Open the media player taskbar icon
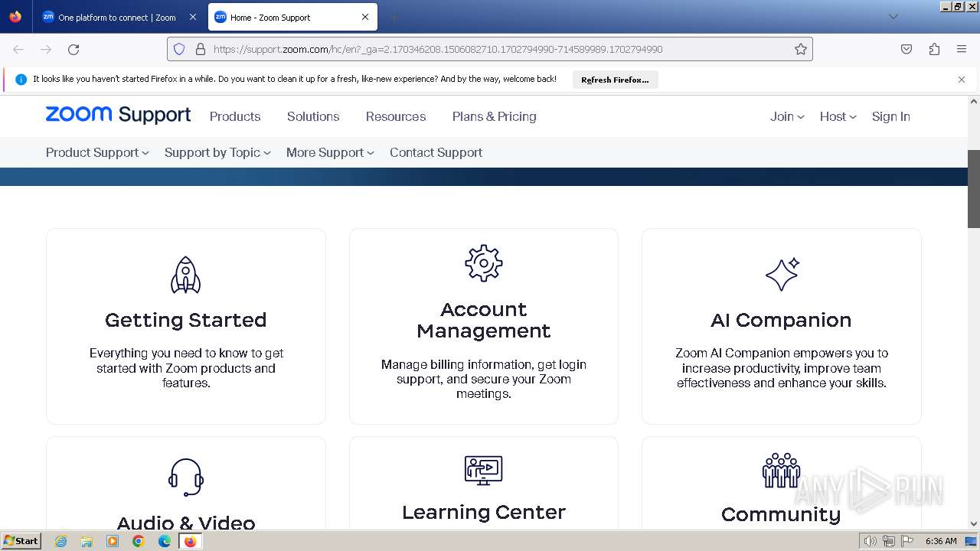The height and width of the screenshot is (551, 980). tap(113, 541)
